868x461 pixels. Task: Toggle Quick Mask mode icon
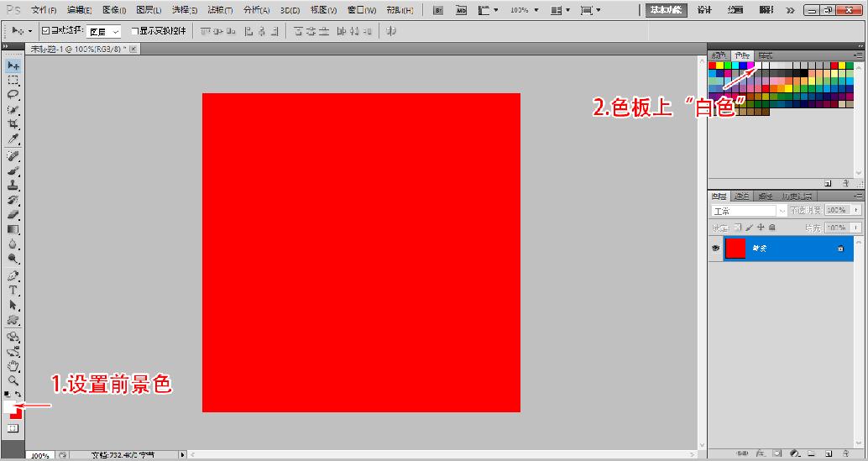point(13,428)
